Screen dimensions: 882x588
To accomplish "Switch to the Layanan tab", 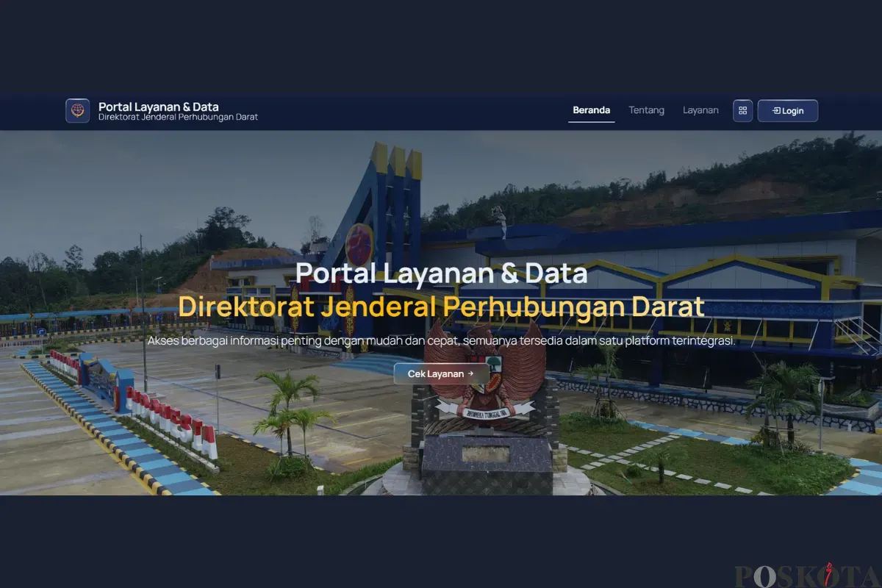I will tap(700, 110).
